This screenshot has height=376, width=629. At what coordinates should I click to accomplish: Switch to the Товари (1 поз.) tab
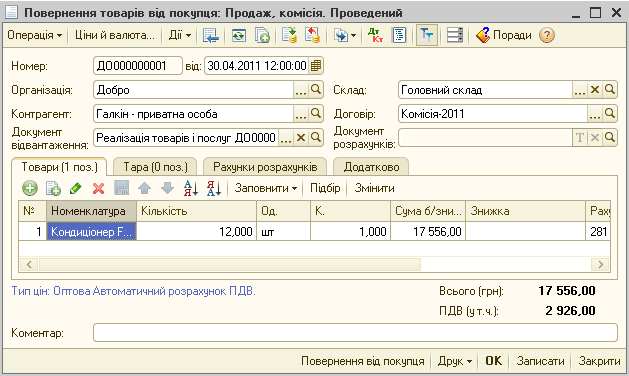[59, 167]
